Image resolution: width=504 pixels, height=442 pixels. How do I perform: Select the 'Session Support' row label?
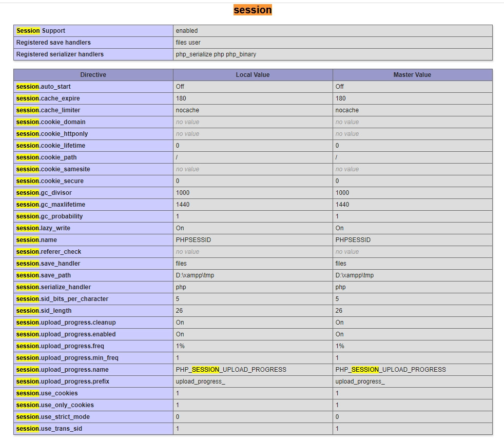(x=41, y=31)
